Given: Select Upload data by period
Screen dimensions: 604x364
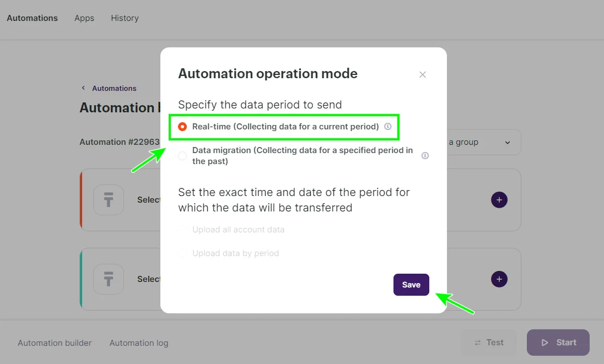Looking at the screenshot, I should pyautogui.click(x=184, y=253).
